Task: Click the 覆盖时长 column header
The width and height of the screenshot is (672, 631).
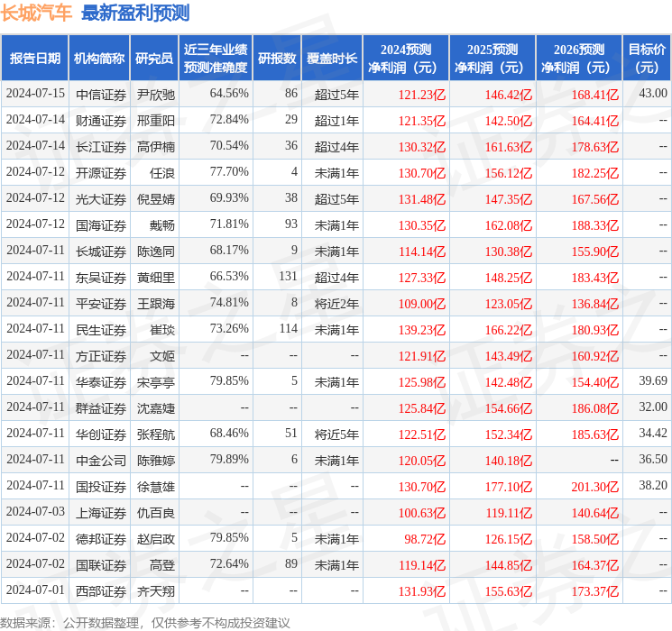Action: pyautogui.click(x=332, y=59)
